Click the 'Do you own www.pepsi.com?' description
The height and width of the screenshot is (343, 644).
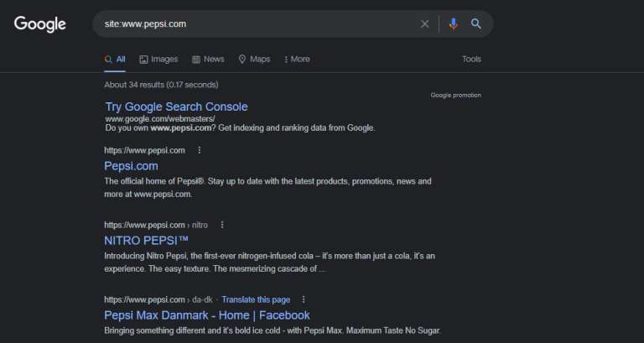pyautogui.click(x=241, y=127)
